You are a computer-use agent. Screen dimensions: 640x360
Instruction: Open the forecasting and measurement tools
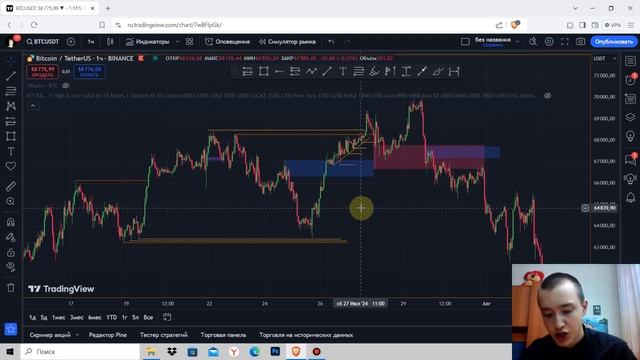click(11, 121)
